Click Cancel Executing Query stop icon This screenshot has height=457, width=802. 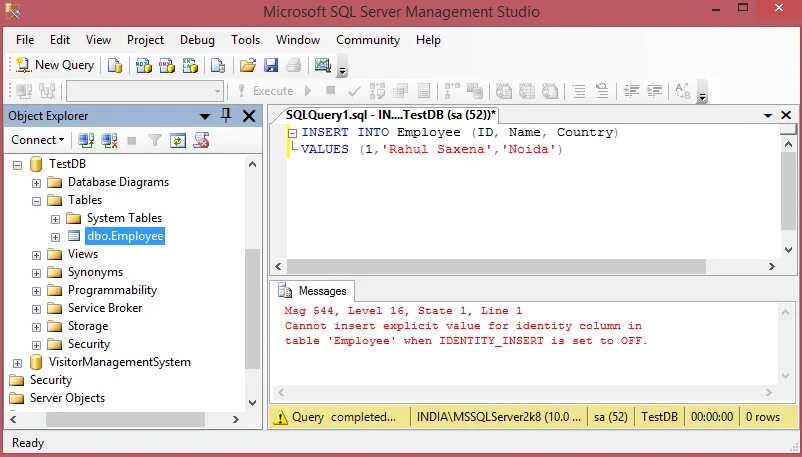[x=331, y=91]
